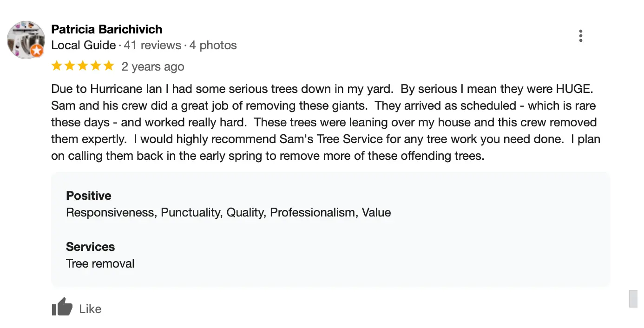Select the "Local Guide" label
The height and width of the screenshot is (328, 644).
pos(83,46)
